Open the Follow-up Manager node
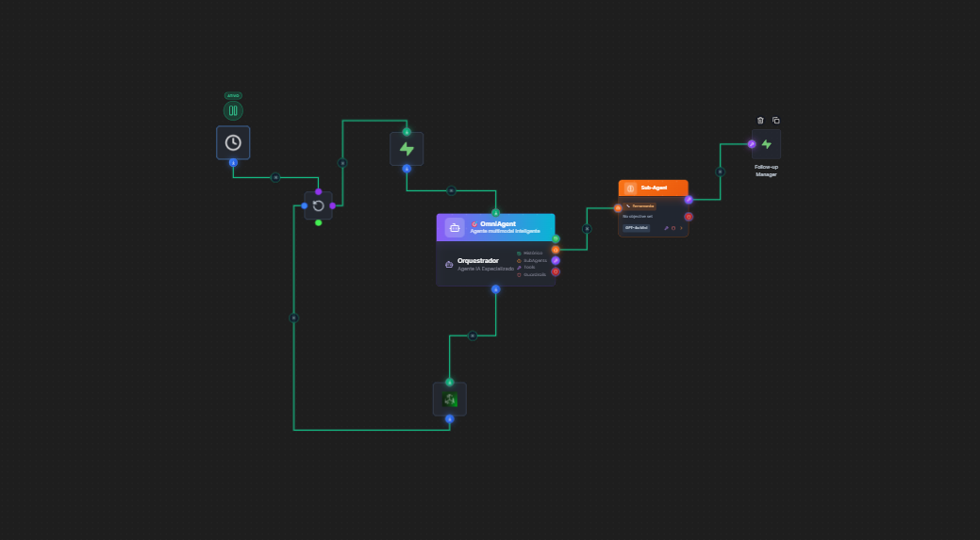Image resolution: width=980 pixels, height=540 pixels. click(767, 144)
